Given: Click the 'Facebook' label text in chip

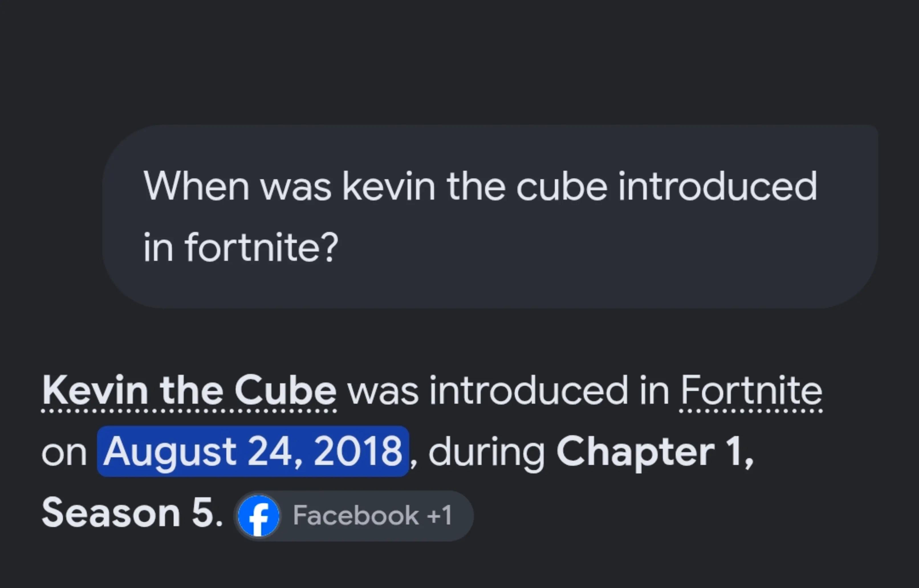Looking at the screenshot, I should (x=356, y=515).
